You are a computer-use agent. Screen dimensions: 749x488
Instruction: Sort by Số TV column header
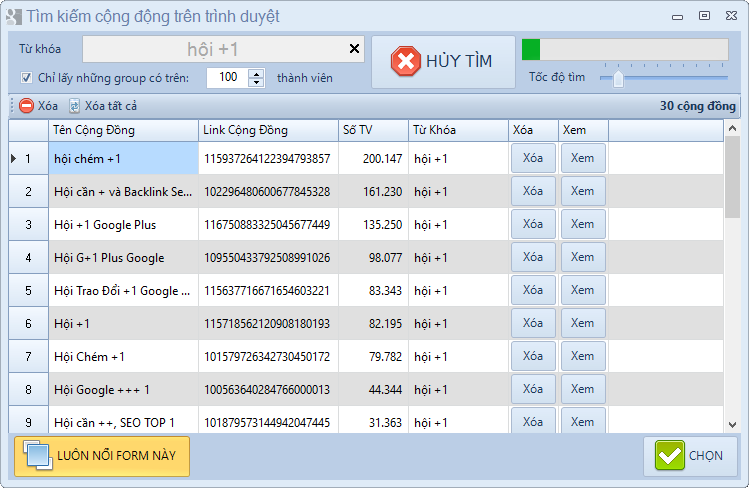tap(373, 130)
